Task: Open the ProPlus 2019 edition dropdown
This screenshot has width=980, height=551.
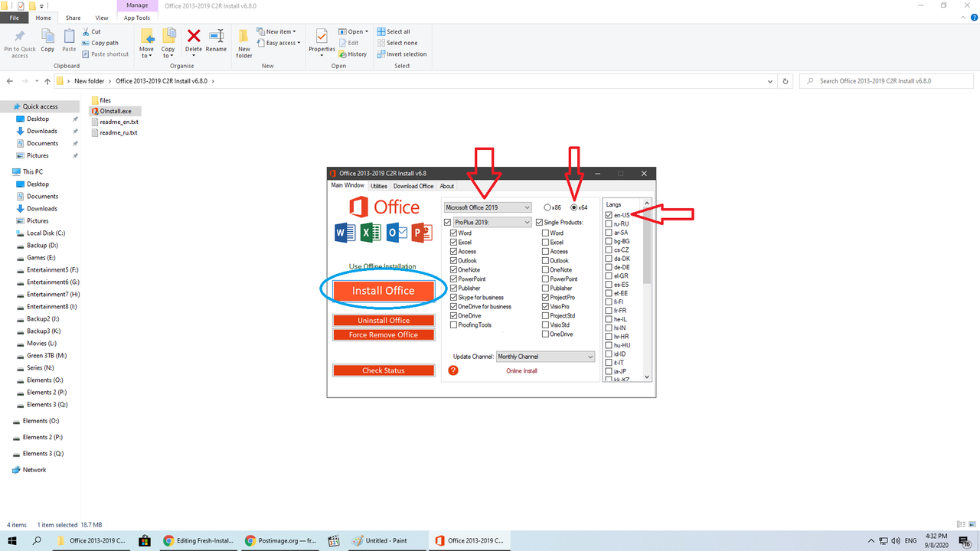Action: point(492,222)
